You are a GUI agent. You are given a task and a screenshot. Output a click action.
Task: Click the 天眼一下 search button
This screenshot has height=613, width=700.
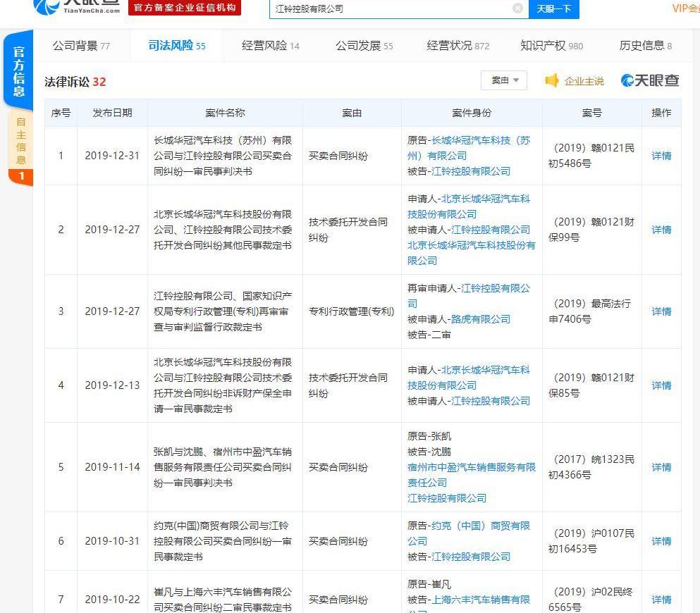coord(553,8)
